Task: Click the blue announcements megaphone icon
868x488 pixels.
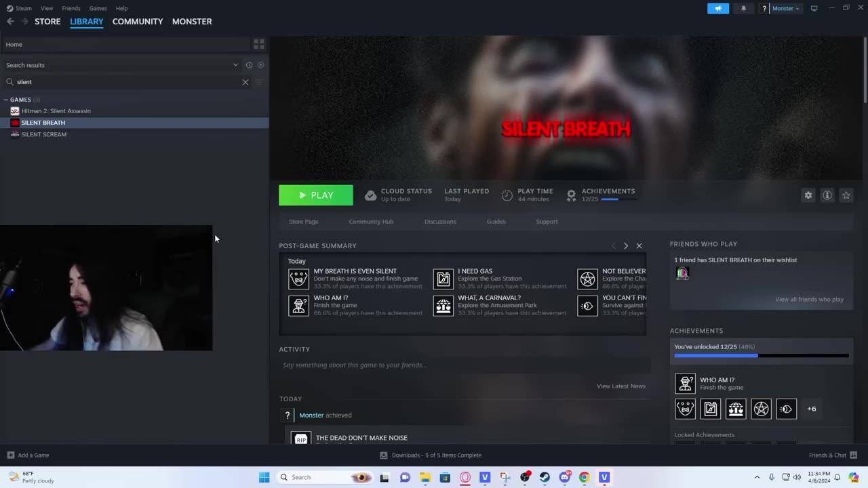Action: tap(717, 8)
